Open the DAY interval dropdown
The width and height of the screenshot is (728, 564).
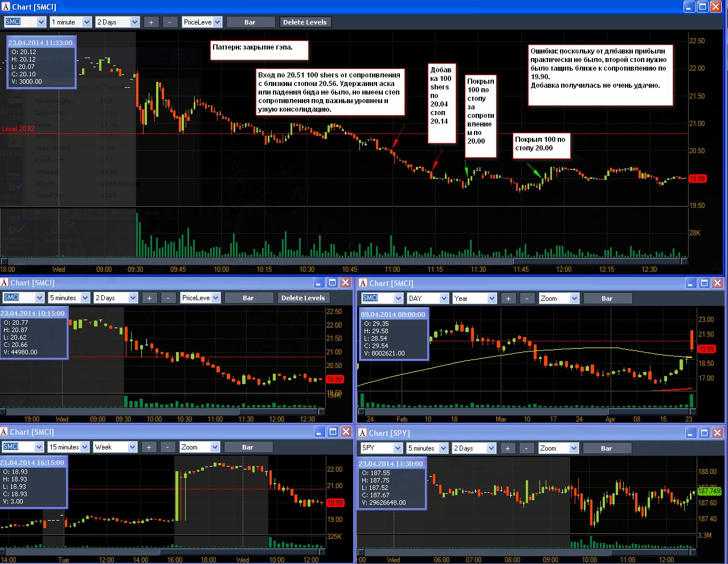pos(443,299)
